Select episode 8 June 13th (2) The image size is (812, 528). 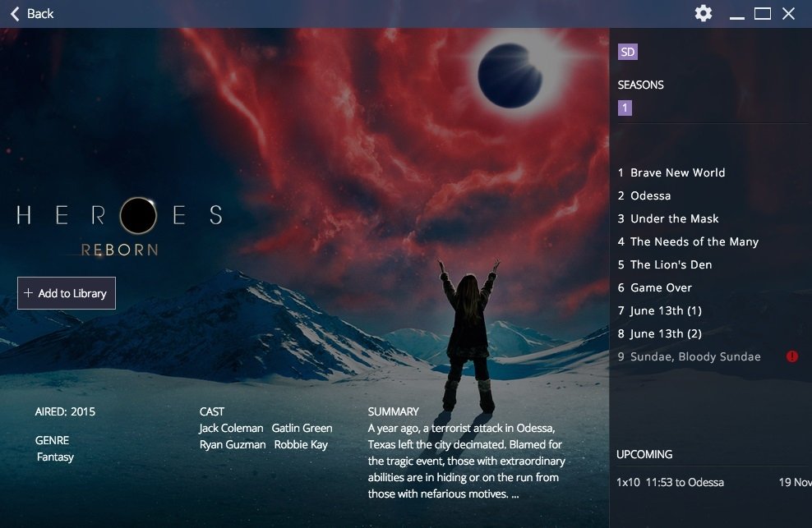(x=659, y=333)
